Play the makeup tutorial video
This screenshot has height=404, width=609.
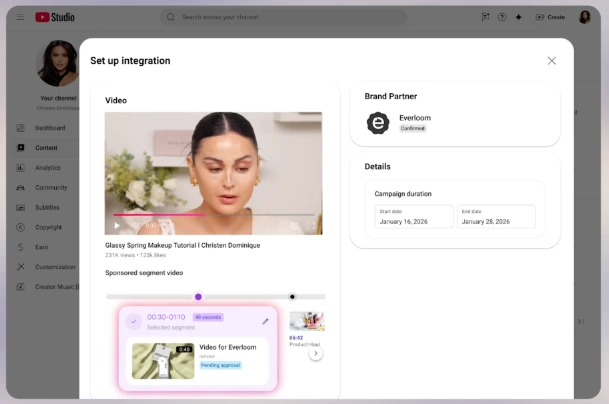point(117,225)
